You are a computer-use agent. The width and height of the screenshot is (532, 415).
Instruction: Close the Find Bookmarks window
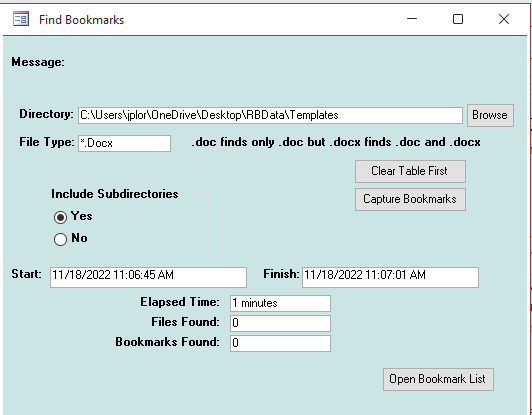tap(504, 19)
